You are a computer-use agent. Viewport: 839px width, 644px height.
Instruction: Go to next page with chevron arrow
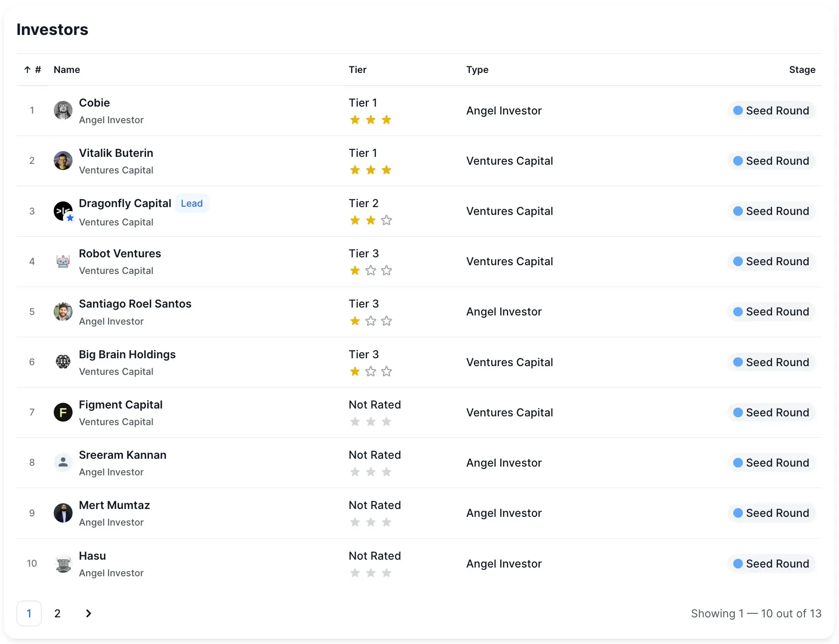[88, 613]
